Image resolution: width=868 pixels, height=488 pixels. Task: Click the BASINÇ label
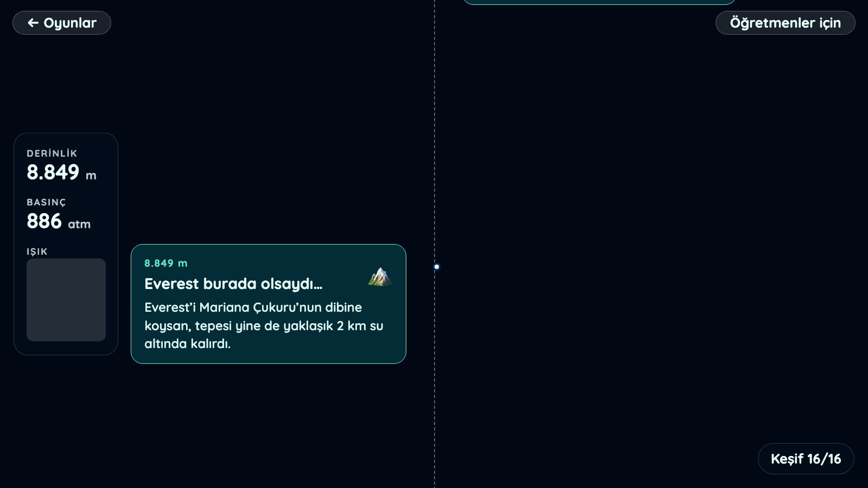(x=46, y=202)
